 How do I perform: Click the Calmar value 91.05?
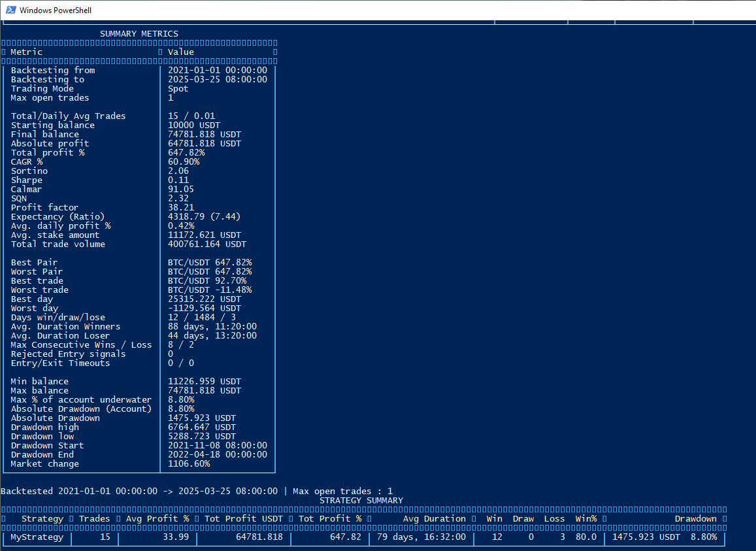181,190
